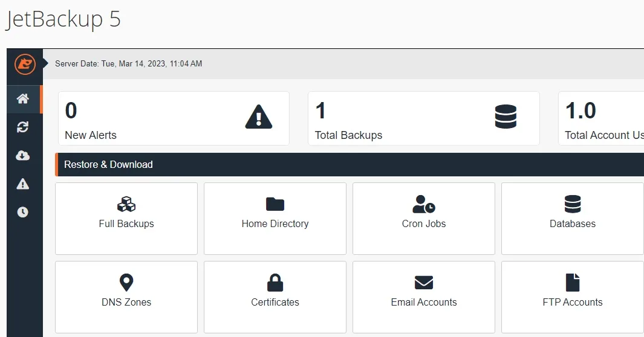Click the warning triangle icon in New Alerts card
The height and width of the screenshot is (337, 644).
click(259, 117)
